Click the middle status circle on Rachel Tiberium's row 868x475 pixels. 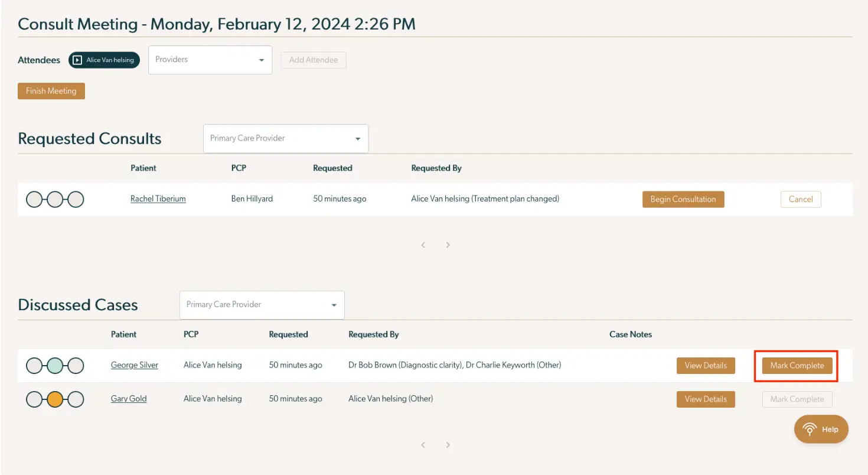[55, 199]
